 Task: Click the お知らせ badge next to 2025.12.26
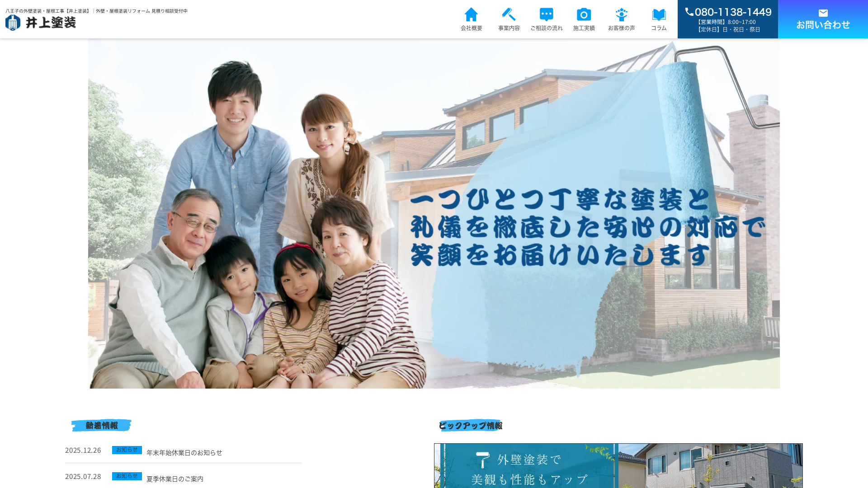(127, 450)
